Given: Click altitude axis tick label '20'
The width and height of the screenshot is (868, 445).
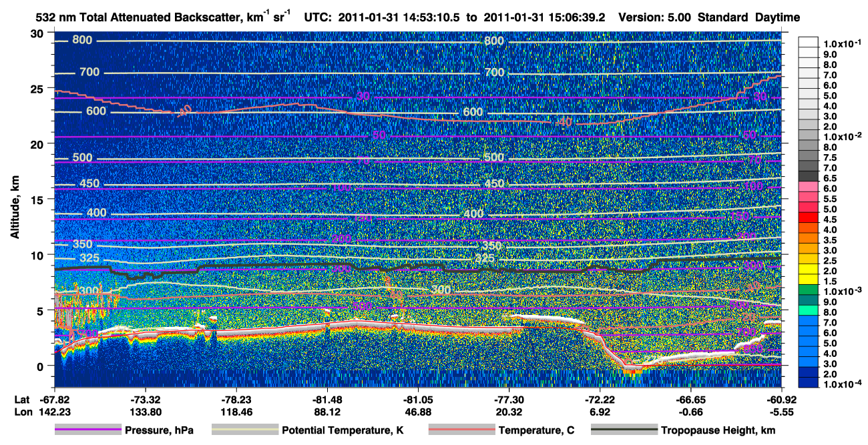Looking at the screenshot, I should pyautogui.click(x=38, y=143).
